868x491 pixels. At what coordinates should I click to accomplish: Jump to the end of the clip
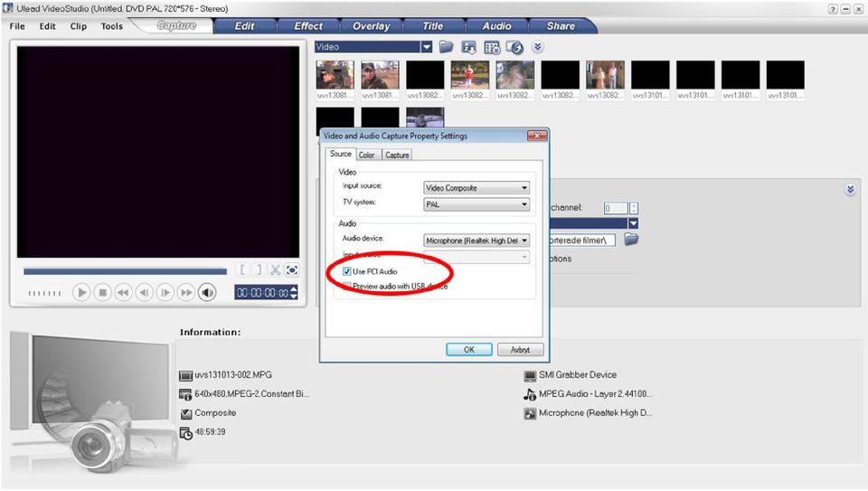point(186,292)
